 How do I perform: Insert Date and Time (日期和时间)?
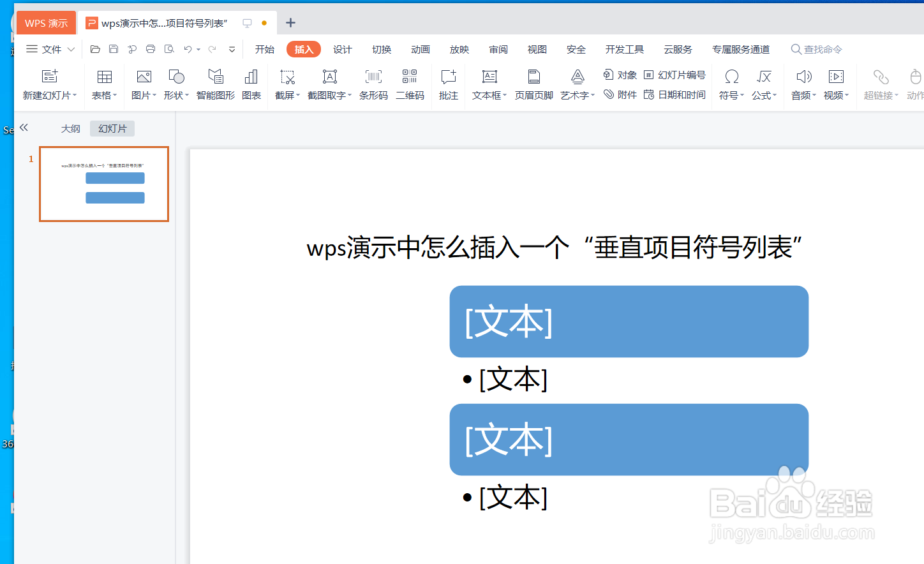coord(674,94)
